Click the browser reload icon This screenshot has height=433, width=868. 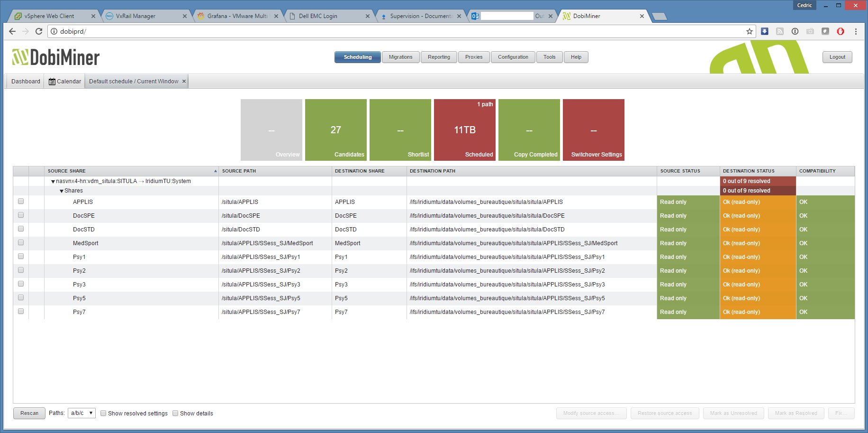coord(39,31)
